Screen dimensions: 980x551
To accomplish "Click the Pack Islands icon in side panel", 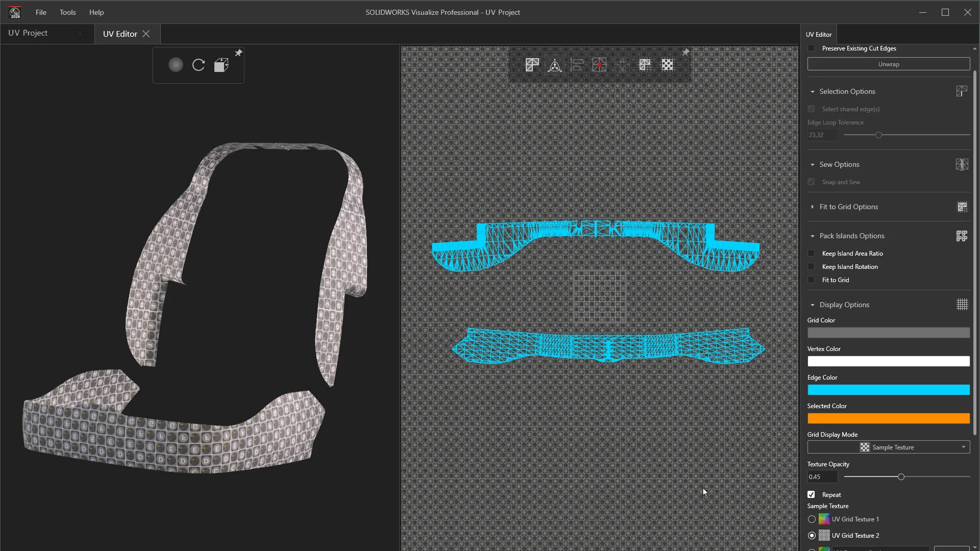I will (x=962, y=236).
